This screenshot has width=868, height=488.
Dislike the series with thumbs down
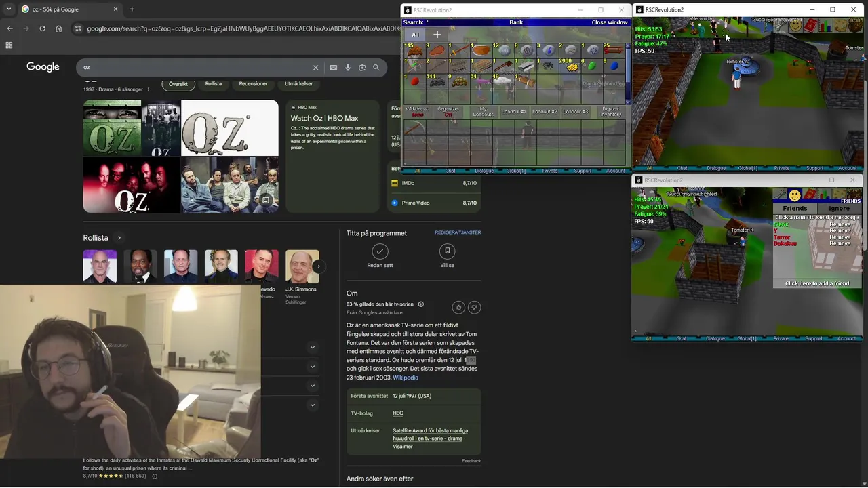point(475,307)
